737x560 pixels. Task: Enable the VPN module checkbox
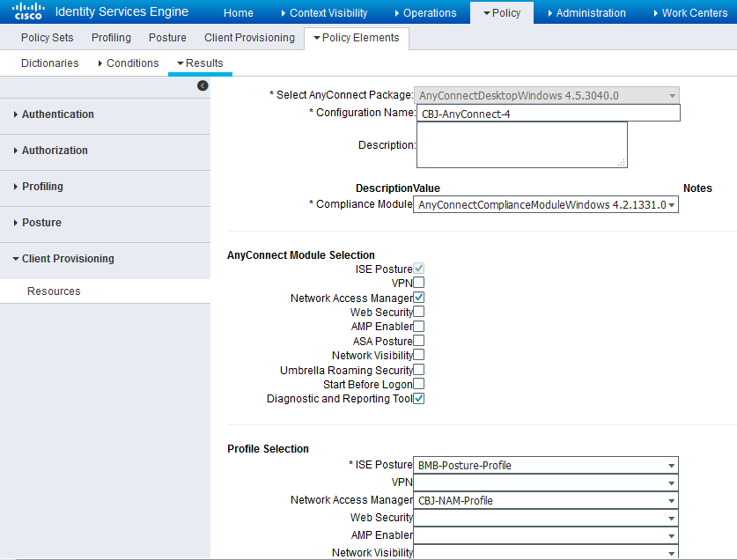point(418,283)
